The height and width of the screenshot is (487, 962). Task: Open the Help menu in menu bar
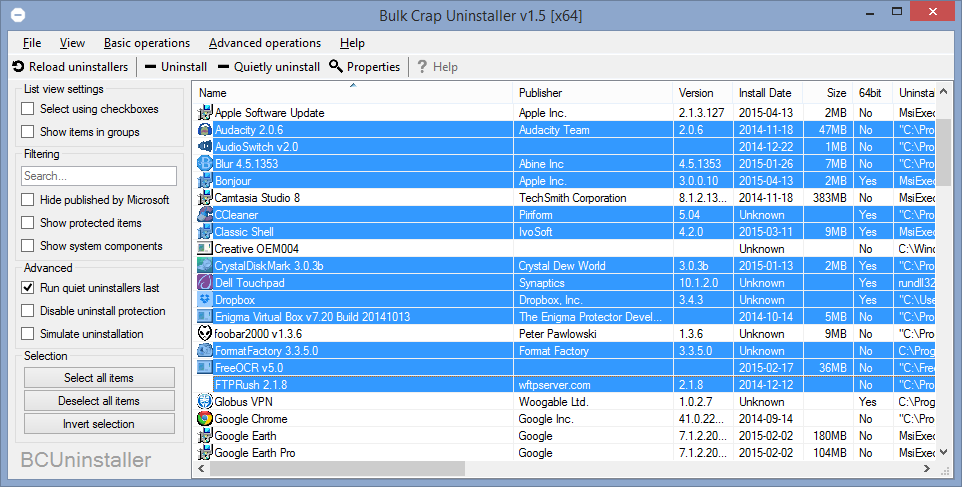pyautogui.click(x=352, y=43)
